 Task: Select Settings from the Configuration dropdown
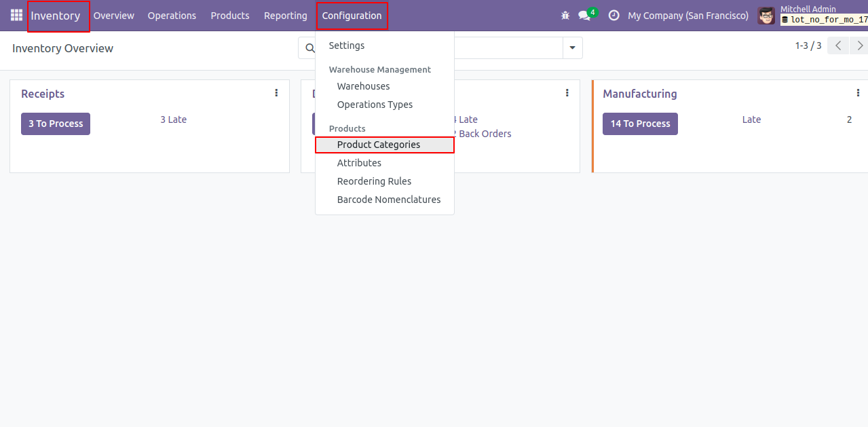click(x=385, y=45)
